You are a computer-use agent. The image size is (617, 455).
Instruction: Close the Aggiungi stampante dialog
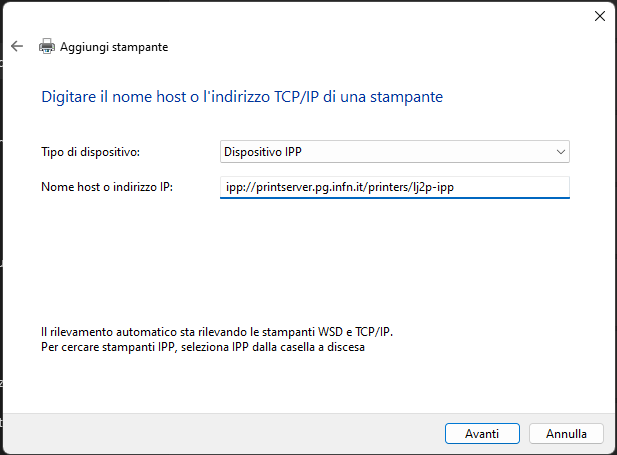[x=600, y=16]
